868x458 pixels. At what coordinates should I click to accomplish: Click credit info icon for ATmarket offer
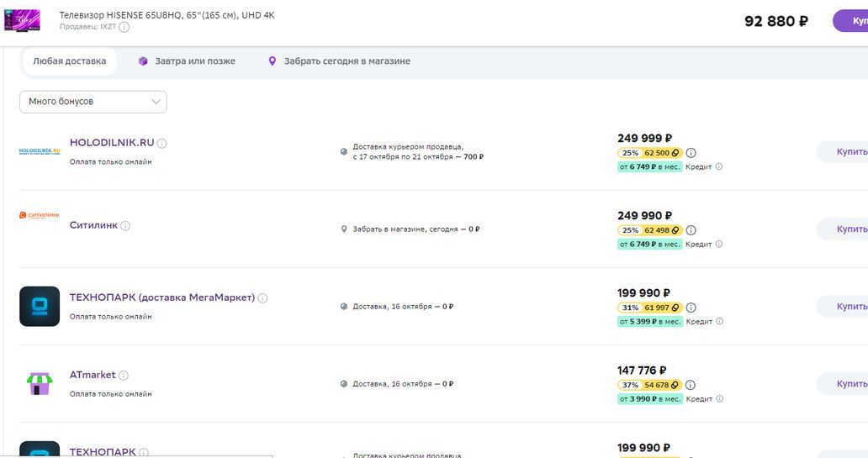(718, 399)
